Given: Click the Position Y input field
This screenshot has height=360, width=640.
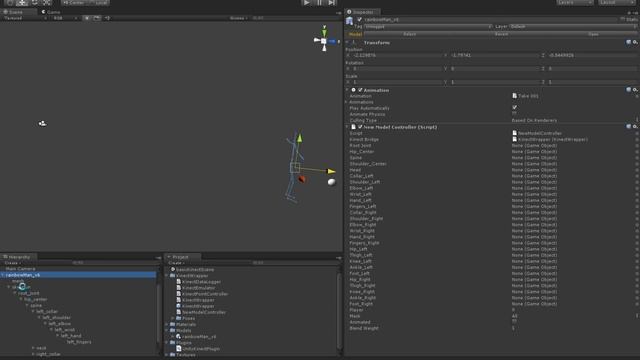Looking at the screenshot, I should point(495,55).
